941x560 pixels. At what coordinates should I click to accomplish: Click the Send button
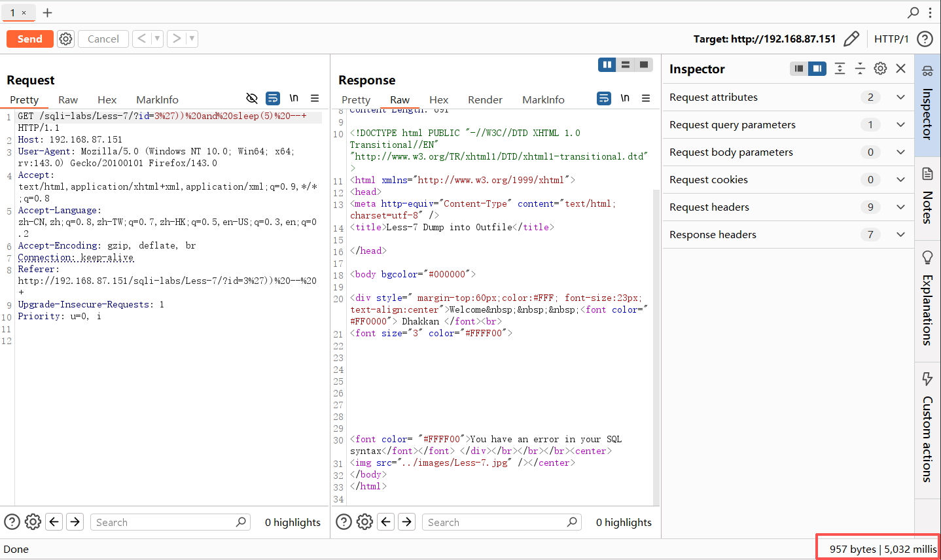click(29, 39)
